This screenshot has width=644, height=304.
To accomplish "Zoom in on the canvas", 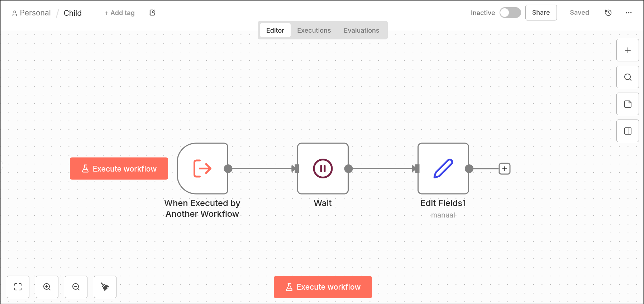I will pyautogui.click(x=47, y=287).
